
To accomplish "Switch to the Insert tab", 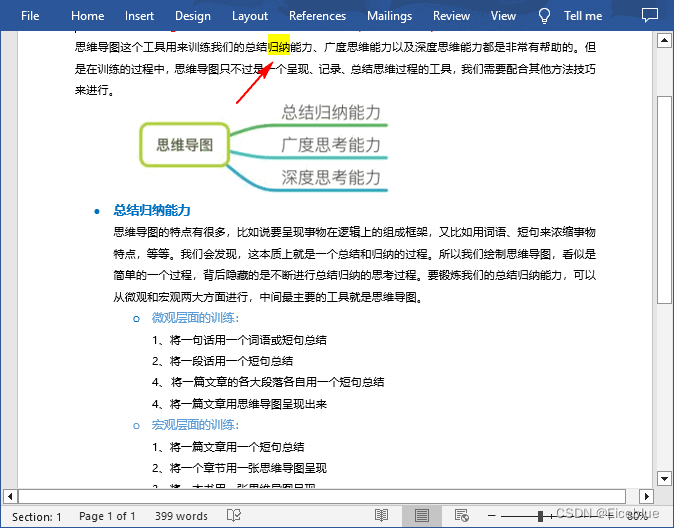I will tap(139, 16).
